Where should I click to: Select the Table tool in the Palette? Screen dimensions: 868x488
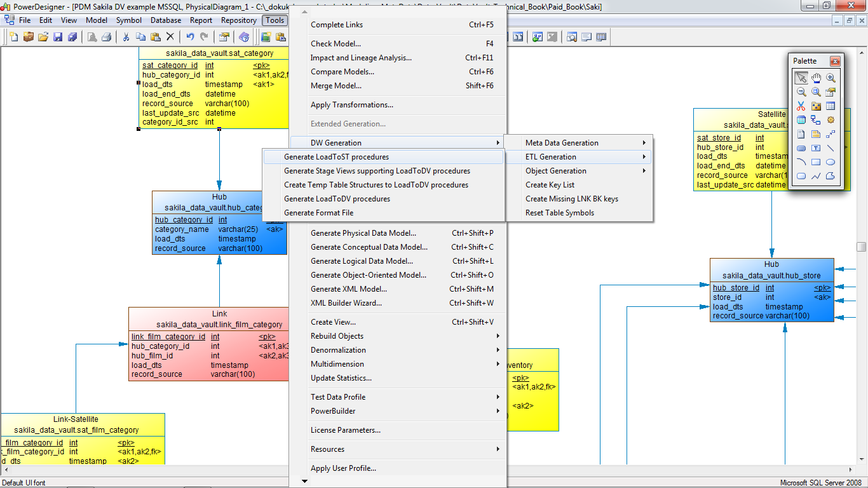click(831, 106)
